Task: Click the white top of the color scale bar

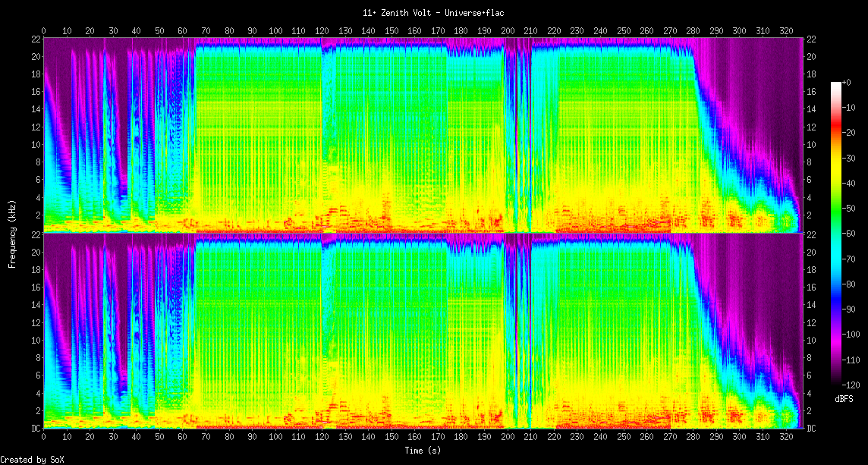Action: [836, 83]
